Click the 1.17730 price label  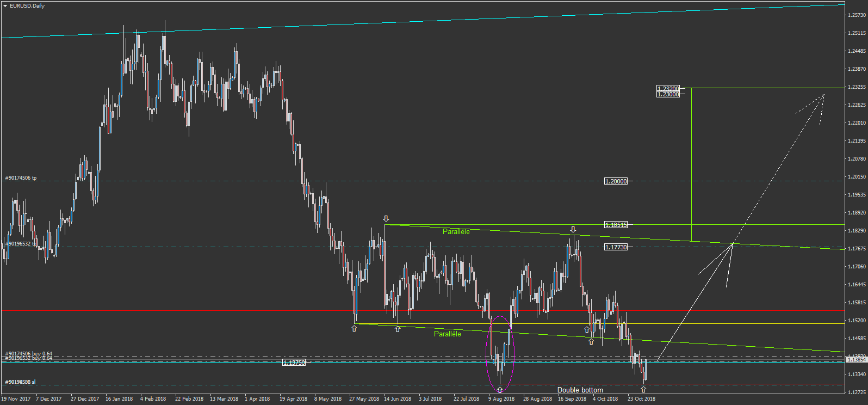[616, 247]
